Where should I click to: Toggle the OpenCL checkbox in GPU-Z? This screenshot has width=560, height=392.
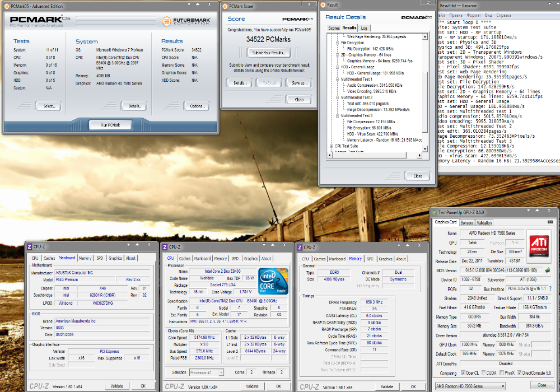click(x=463, y=373)
